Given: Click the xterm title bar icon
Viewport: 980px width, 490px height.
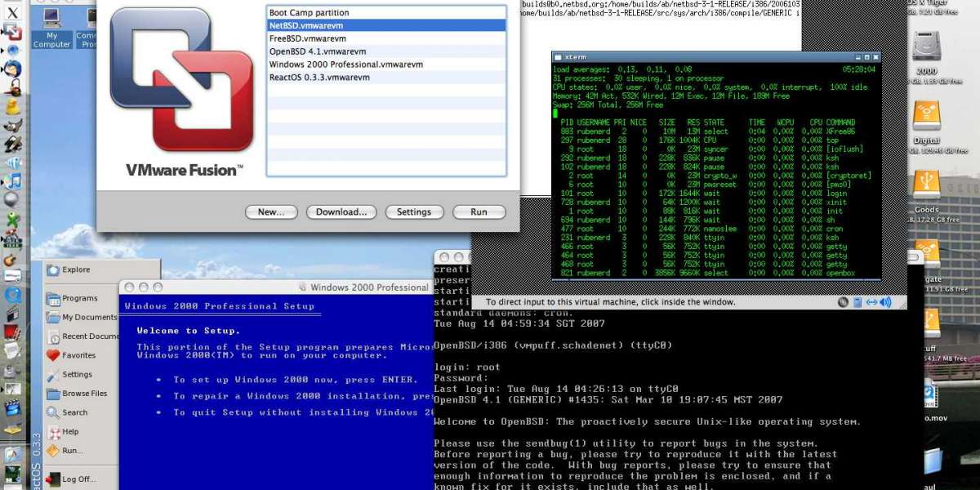Looking at the screenshot, I should 559,57.
